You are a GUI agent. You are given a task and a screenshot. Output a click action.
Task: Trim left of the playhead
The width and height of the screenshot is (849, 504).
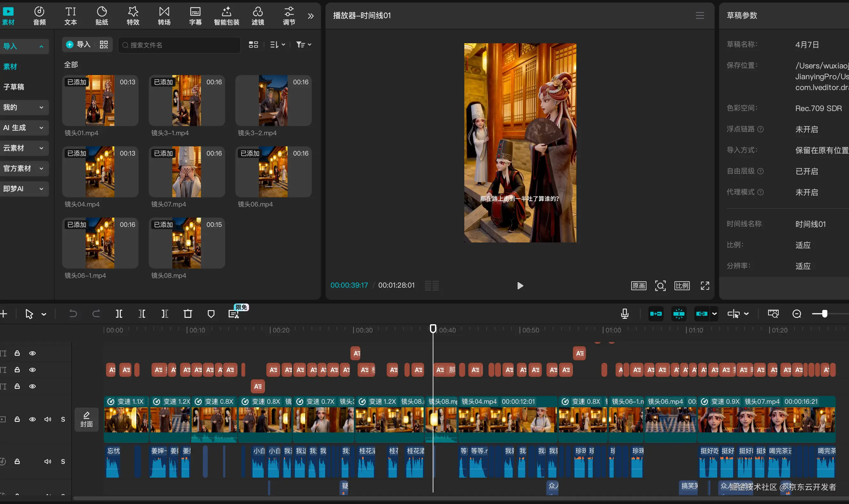point(142,313)
